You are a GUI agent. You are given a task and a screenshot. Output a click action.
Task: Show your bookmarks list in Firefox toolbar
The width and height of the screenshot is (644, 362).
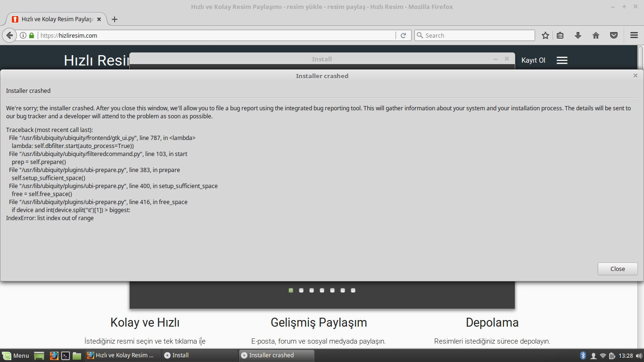[x=560, y=35]
